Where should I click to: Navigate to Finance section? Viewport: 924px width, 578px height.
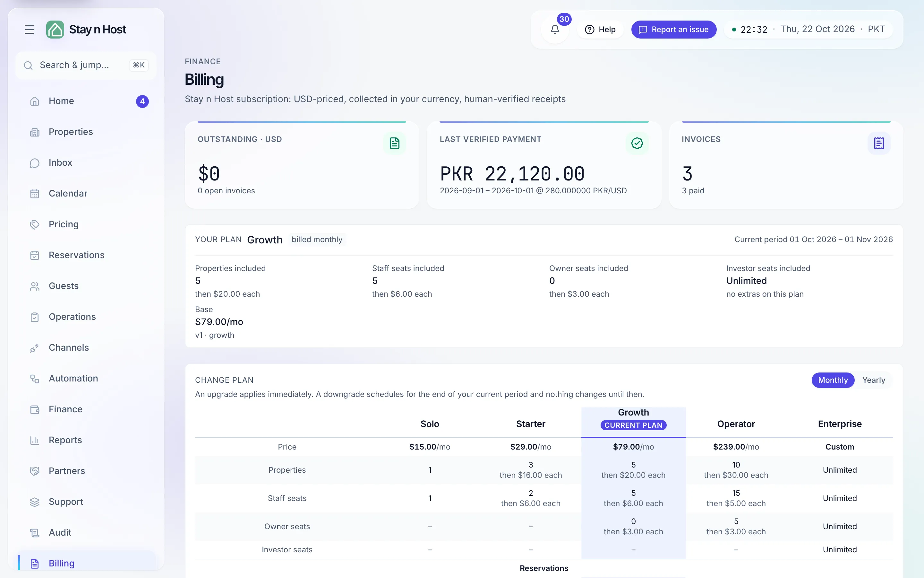[87, 409]
